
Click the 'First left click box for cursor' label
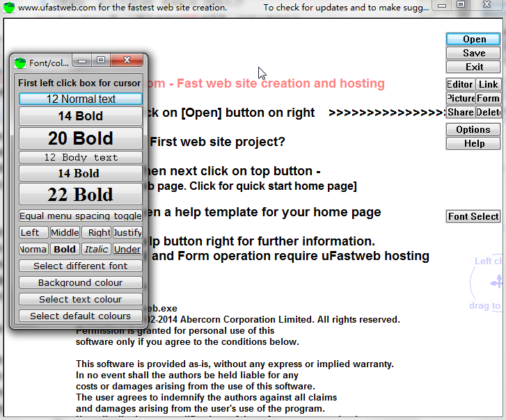pos(79,83)
